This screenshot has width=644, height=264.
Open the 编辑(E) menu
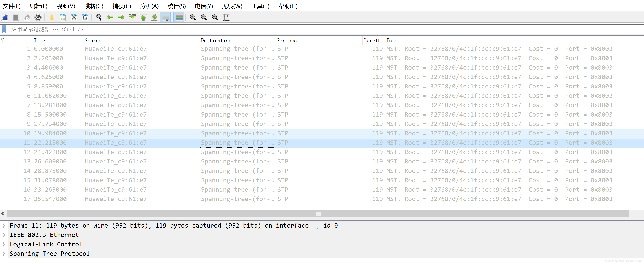click(x=39, y=6)
